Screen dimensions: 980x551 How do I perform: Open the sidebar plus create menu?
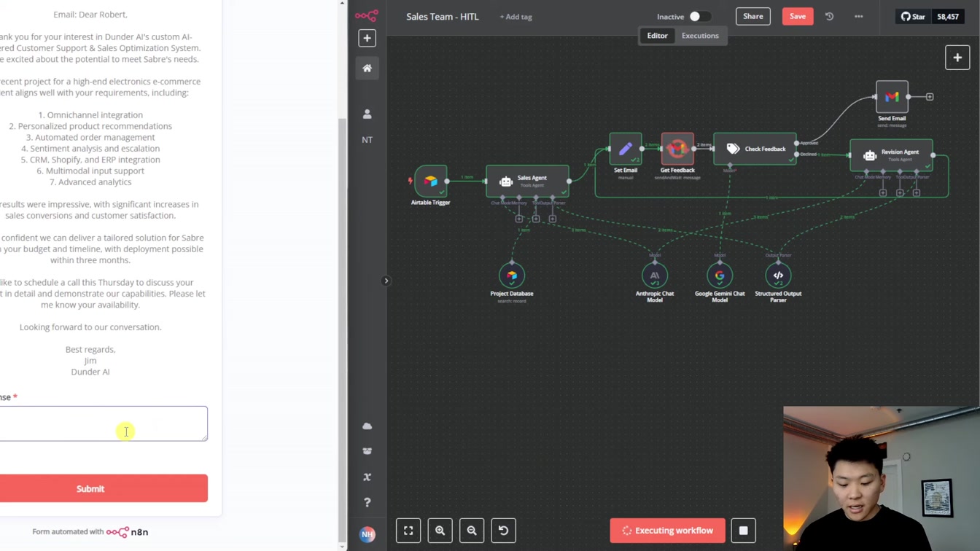[367, 38]
